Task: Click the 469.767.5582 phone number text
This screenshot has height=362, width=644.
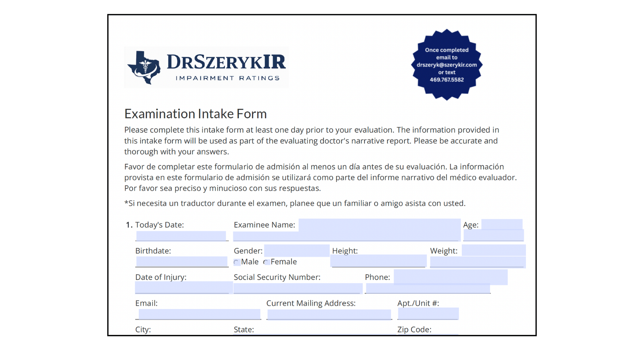Action: coord(446,80)
